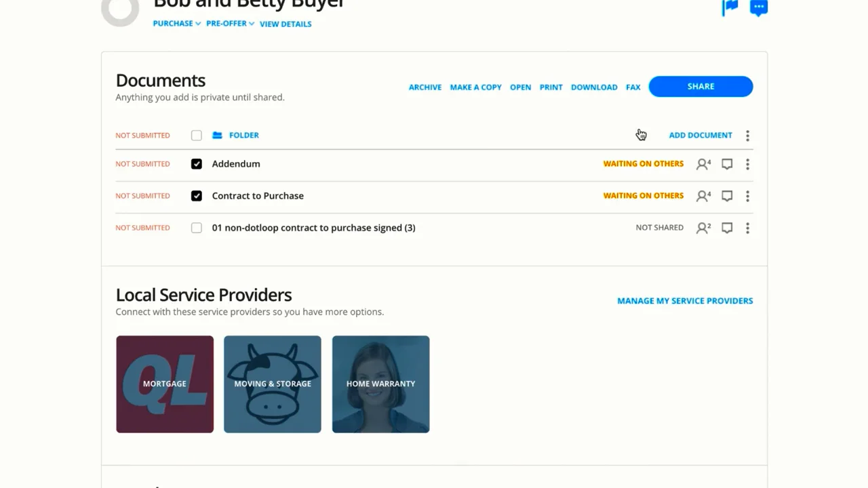Open the people icon on the Addendum row
Screen dimensions: 868x488
[703, 164]
